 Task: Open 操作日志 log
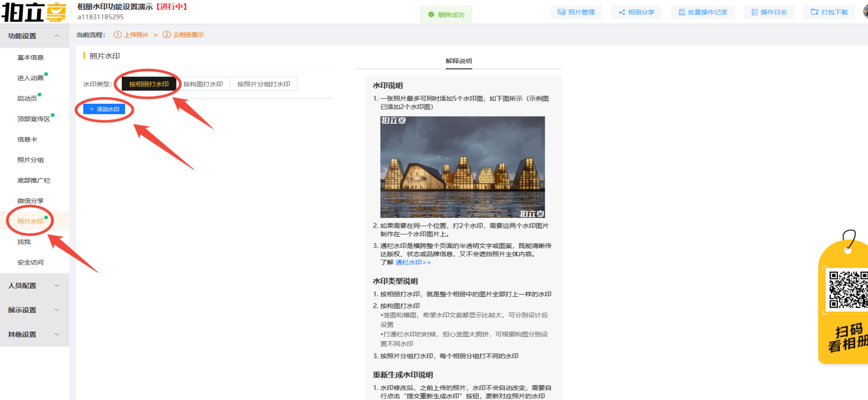coord(768,12)
